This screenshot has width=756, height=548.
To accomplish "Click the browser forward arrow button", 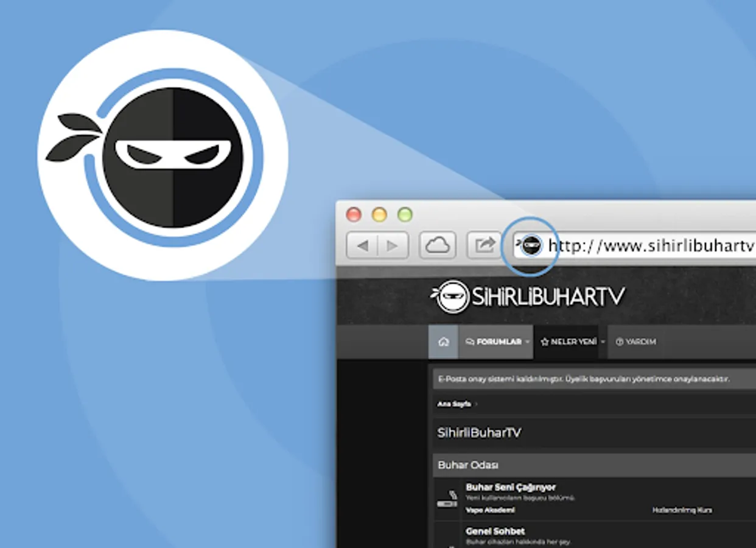I will tap(393, 245).
